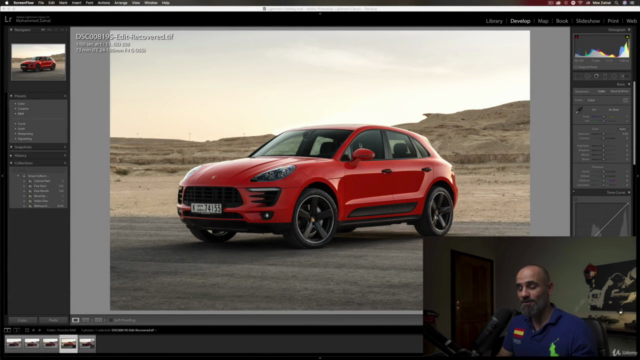Click the Lightroom Lr logo
640x360 pixels.
tap(8, 19)
